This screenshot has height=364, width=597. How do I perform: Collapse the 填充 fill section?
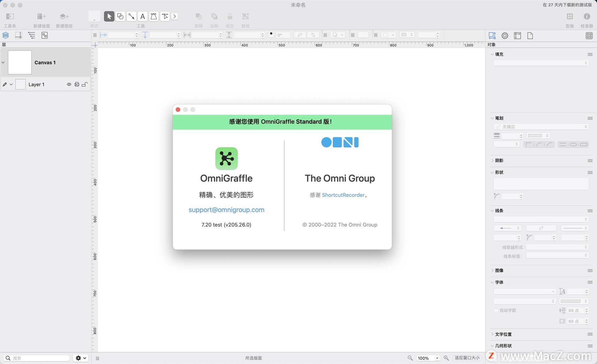coord(492,54)
